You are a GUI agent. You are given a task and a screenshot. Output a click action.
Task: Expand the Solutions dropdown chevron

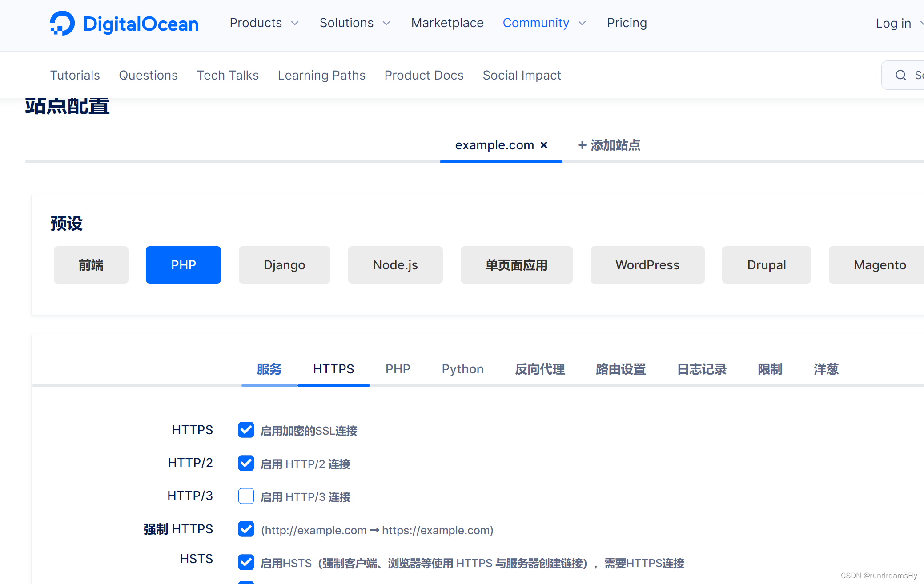click(x=386, y=23)
